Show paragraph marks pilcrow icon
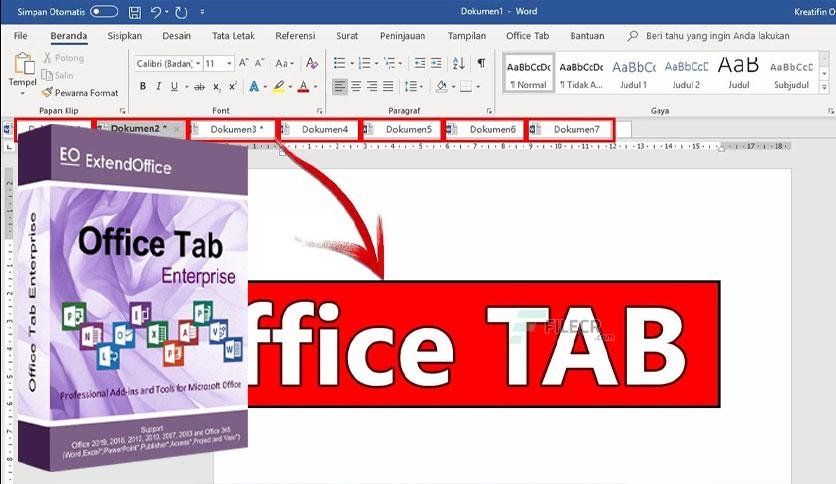836x484 pixels. 481,63
